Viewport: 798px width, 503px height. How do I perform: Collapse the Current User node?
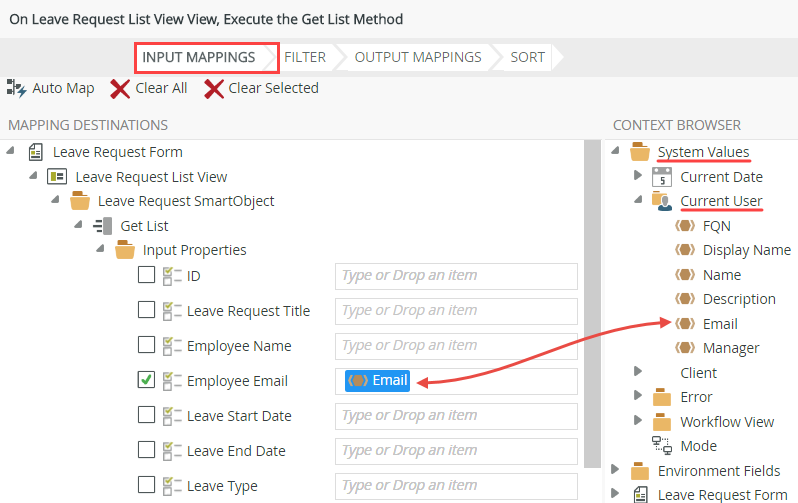638,200
